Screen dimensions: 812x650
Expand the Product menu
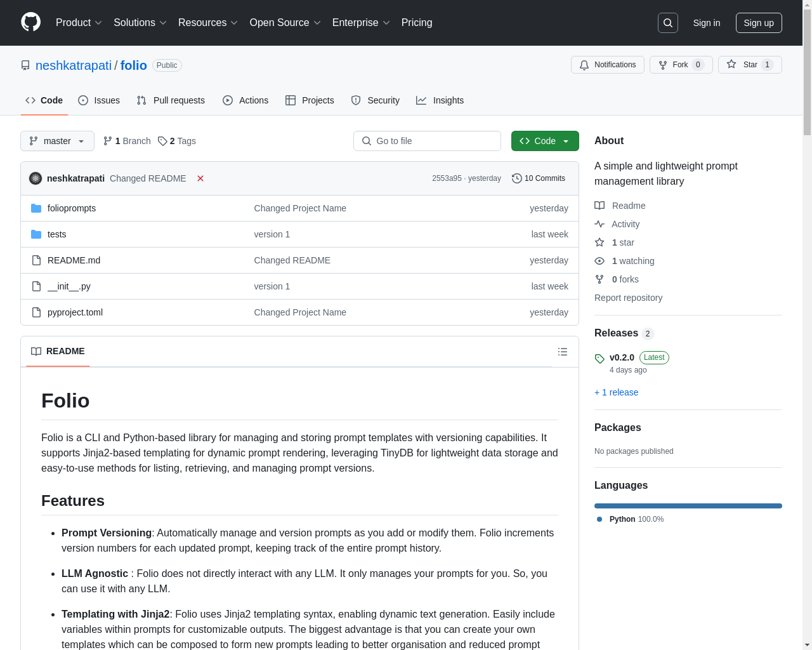coord(79,23)
